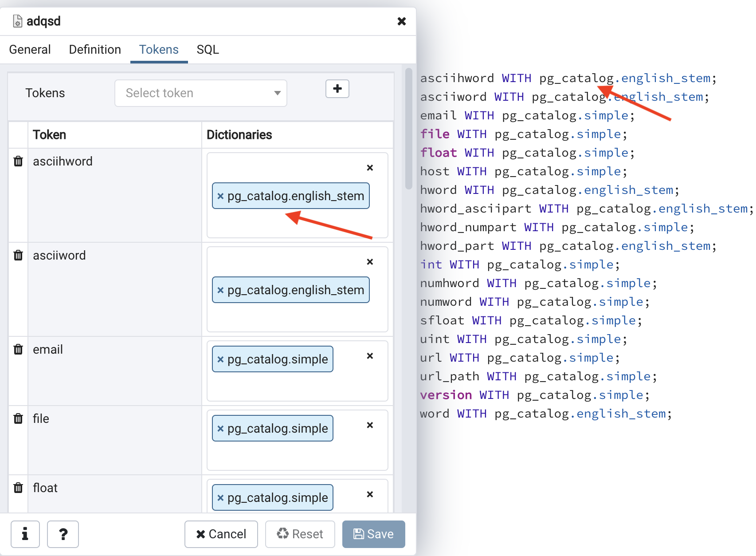
Task: Switch to the Definition tab
Action: pos(95,50)
